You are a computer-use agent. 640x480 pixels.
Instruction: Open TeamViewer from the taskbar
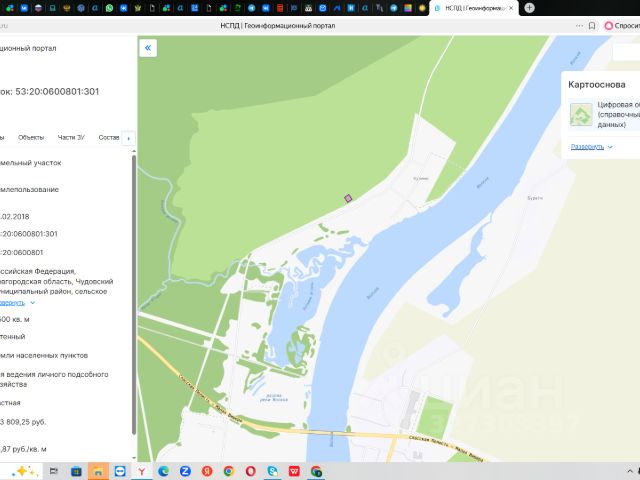pos(120,471)
